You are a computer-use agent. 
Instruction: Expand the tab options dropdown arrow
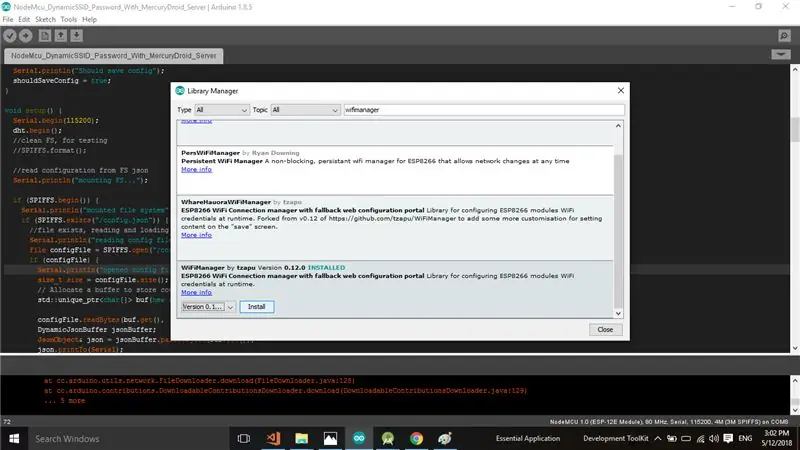[x=781, y=54]
